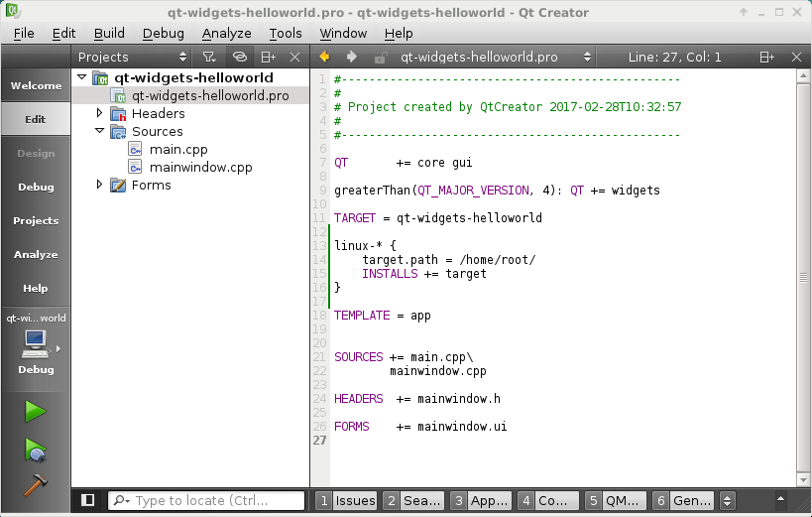Viewport: 812px width, 517px height.
Task: Open the Debug menu
Action: 164,33
